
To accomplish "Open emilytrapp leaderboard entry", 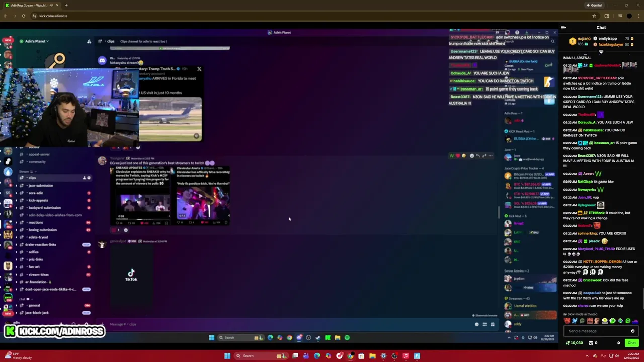I will pos(607,39).
